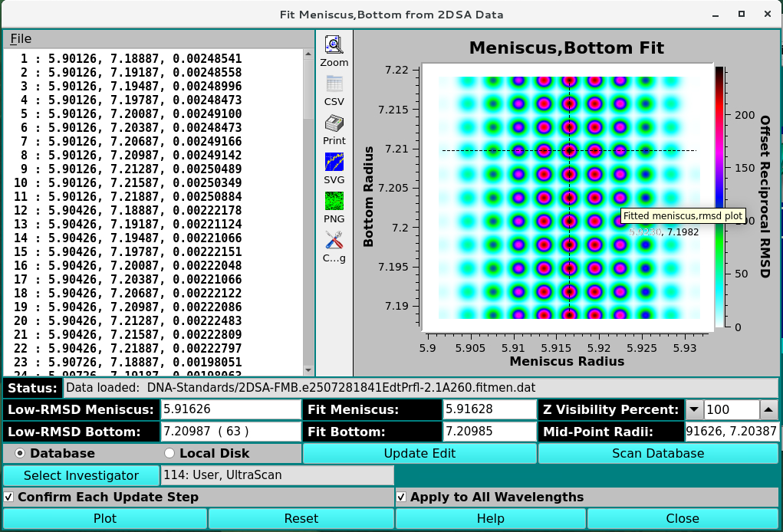Viewport: 783px width, 532px height.
Task: Select the Local Disk option
Action: coord(169,453)
